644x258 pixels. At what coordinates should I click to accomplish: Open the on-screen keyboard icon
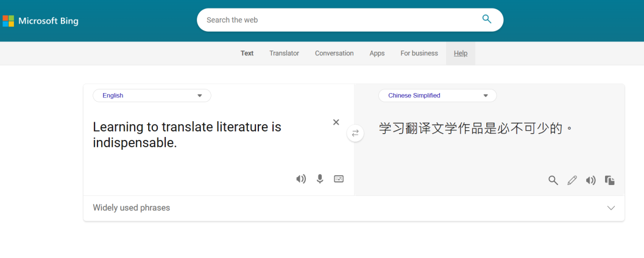point(339,179)
